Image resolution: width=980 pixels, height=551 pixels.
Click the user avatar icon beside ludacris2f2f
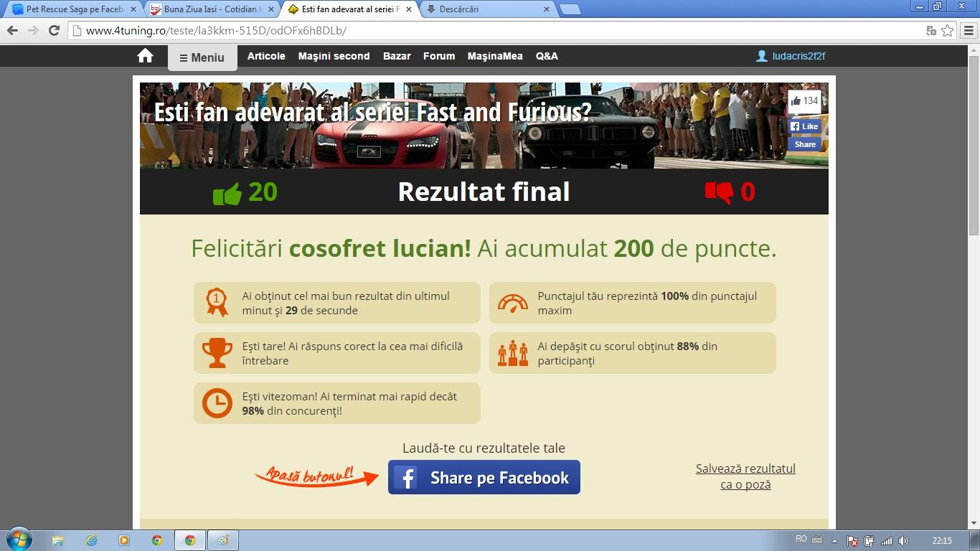[x=762, y=56]
